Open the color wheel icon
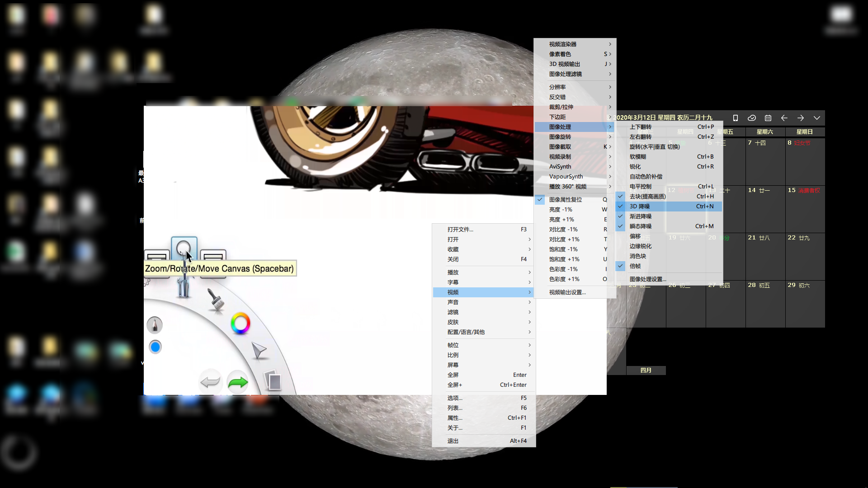 coord(240,324)
